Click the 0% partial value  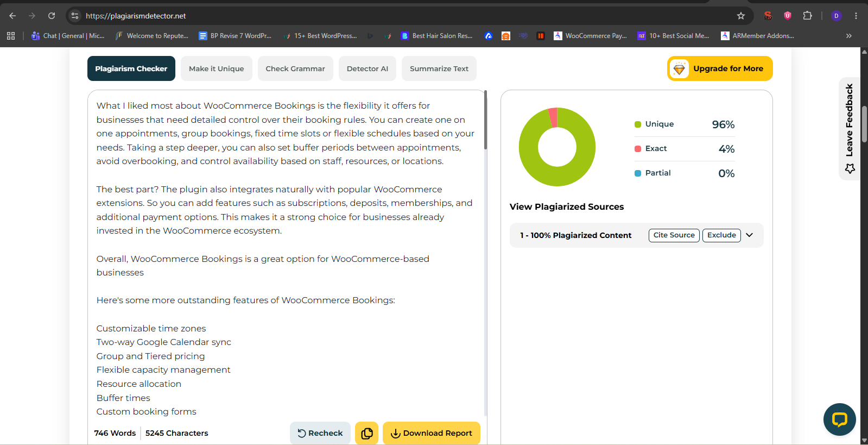pyautogui.click(x=726, y=173)
